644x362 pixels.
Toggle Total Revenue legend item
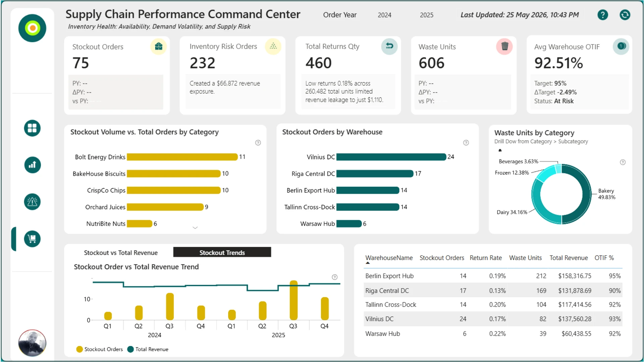148,349
